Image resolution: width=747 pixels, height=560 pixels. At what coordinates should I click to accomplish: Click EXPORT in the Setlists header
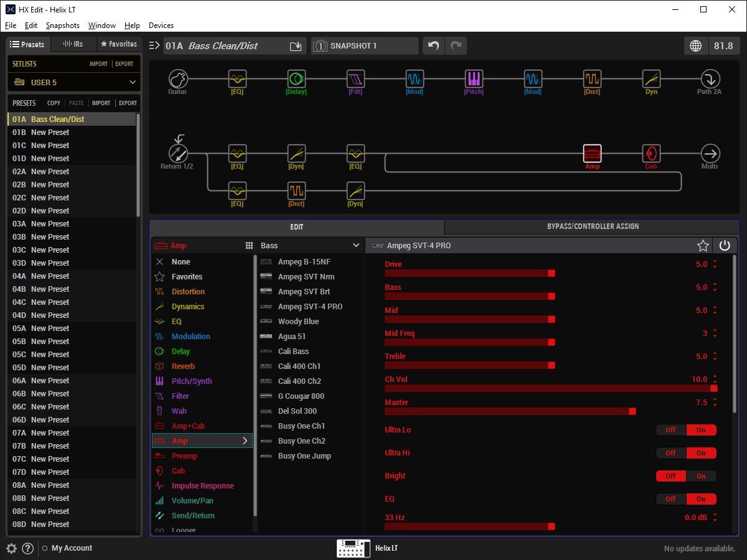pyautogui.click(x=125, y=64)
